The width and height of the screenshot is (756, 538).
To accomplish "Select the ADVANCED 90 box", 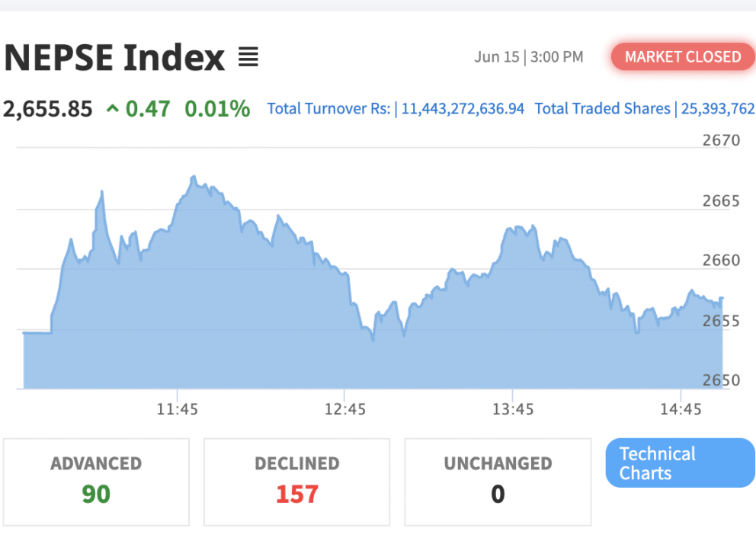I will 96,482.
